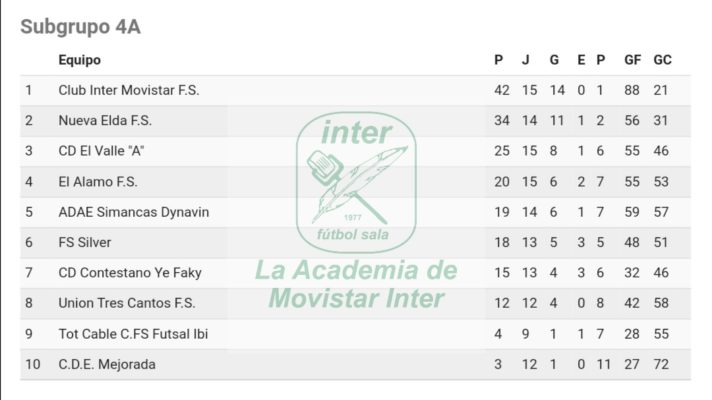The height and width of the screenshot is (400, 712).
Task: Select CD Contestano Ye Faky team
Action: 130,273
